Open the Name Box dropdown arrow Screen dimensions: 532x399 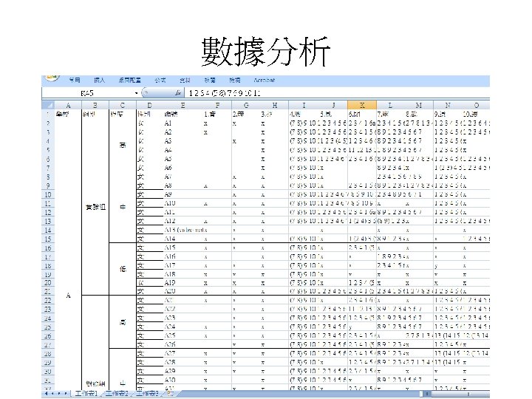[137, 93]
